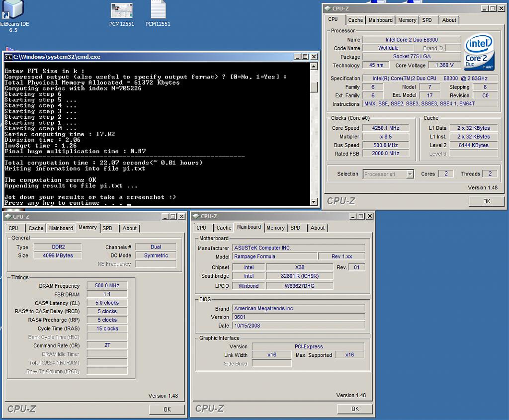This screenshot has height=420, width=509.
Task: Close the CPU-Z Memory window
Action: click(181, 217)
